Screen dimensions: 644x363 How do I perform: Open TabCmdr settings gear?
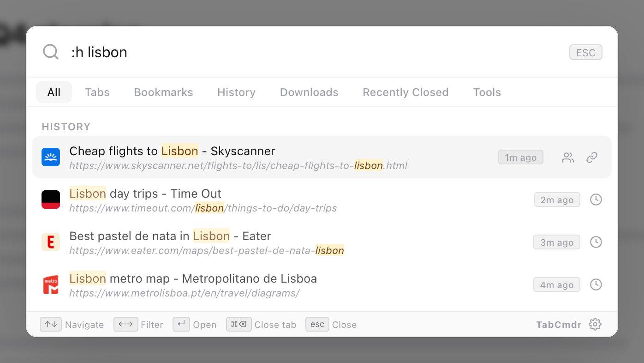pyautogui.click(x=595, y=324)
